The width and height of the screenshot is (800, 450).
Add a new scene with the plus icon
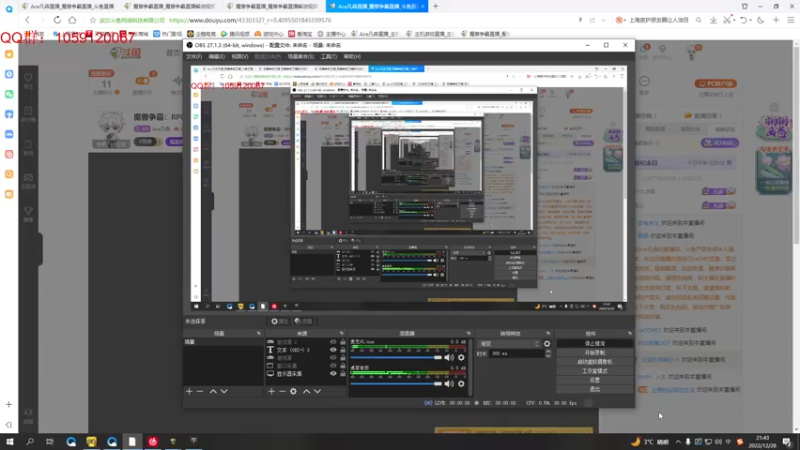[x=189, y=391]
